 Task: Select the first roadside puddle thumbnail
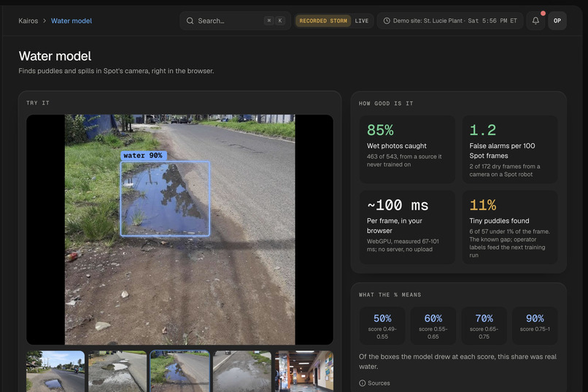pyautogui.click(x=55, y=371)
